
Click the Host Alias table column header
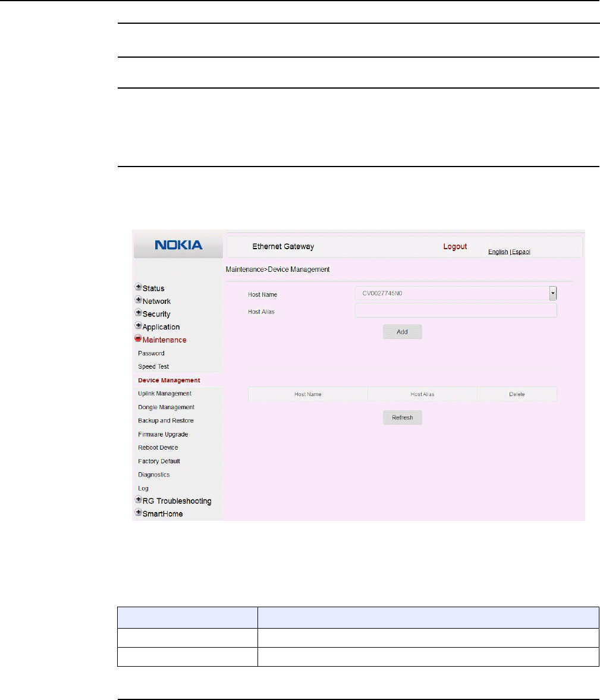[x=422, y=394]
